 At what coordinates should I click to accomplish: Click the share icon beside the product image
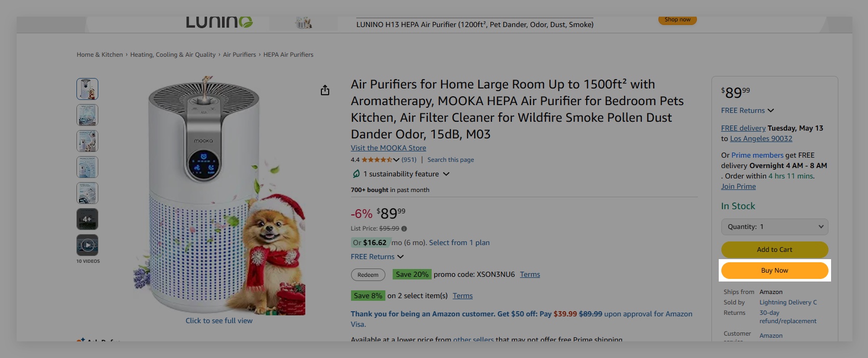click(x=325, y=91)
